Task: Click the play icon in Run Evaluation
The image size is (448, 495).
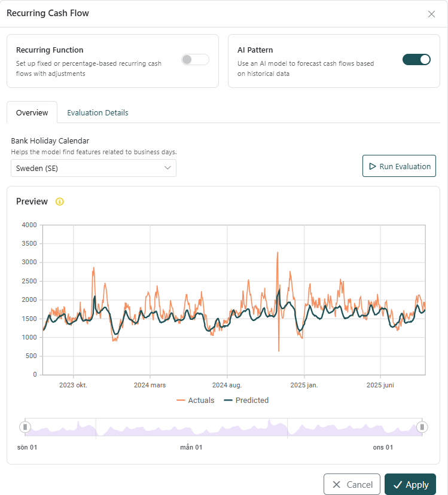Action: point(372,166)
